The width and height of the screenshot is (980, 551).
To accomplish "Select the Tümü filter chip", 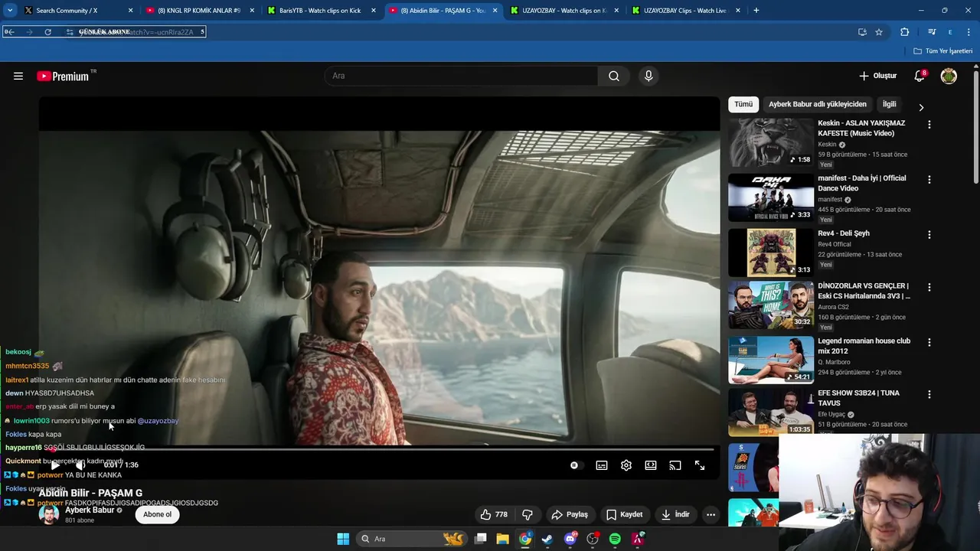I will click(743, 104).
